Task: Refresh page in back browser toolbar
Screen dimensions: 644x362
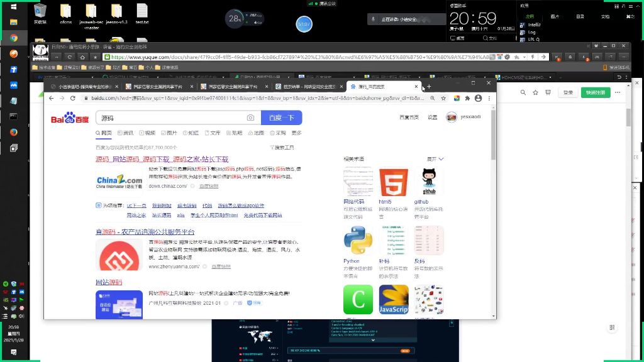Action: tap(69, 57)
